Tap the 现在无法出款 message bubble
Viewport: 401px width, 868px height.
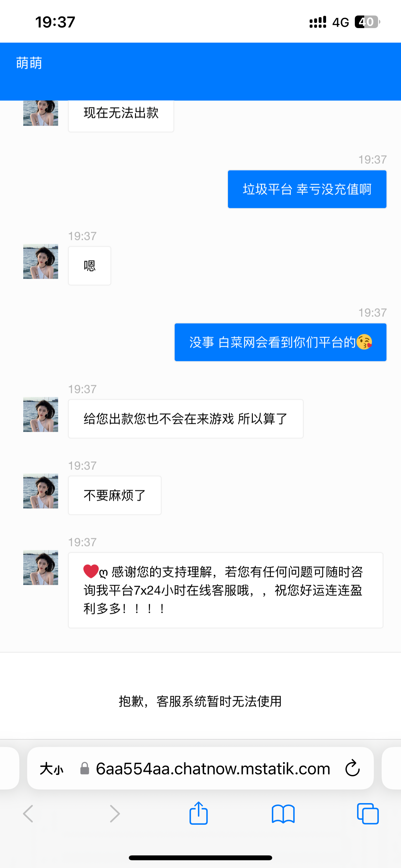click(x=121, y=114)
